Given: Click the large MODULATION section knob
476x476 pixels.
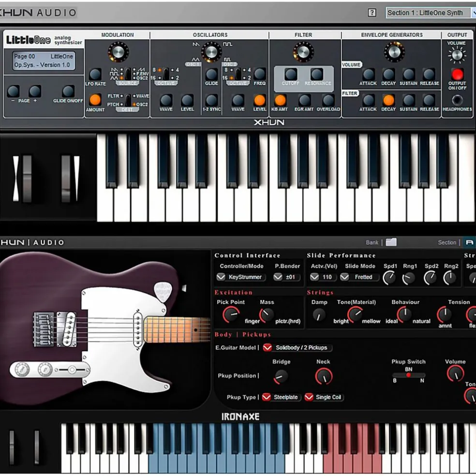Looking at the screenshot, I should pos(118,52).
